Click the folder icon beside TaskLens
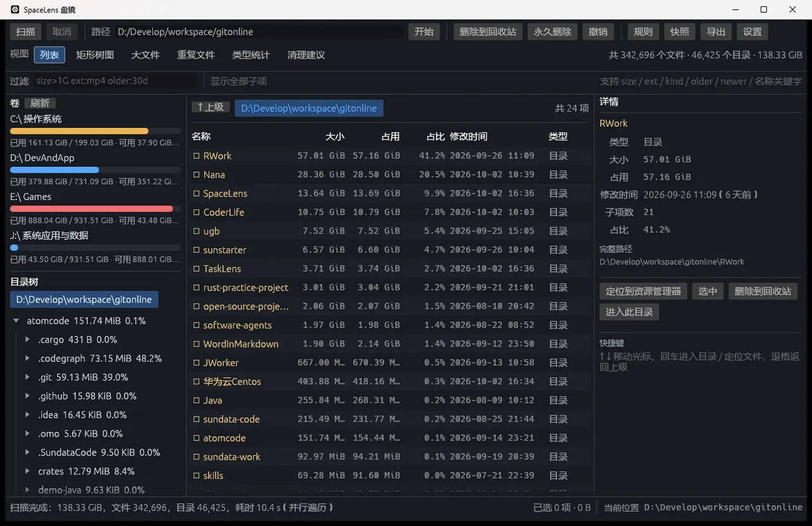This screenshot has height=526, width=812. coord(197,268)
